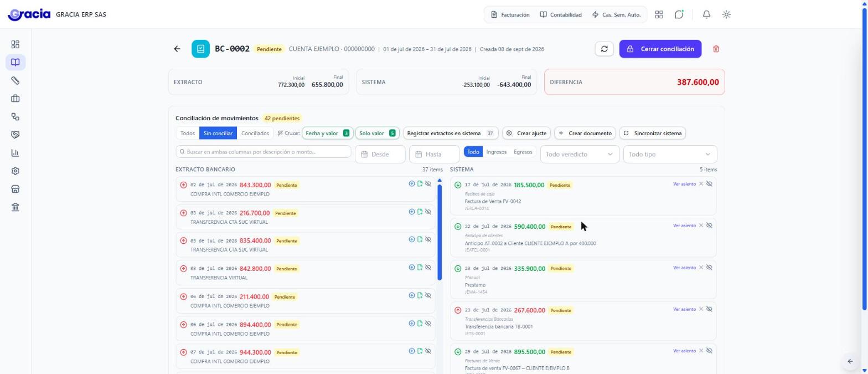
Task: Hide the 185.500,00 system movement
Action: (x=709, y=183)
